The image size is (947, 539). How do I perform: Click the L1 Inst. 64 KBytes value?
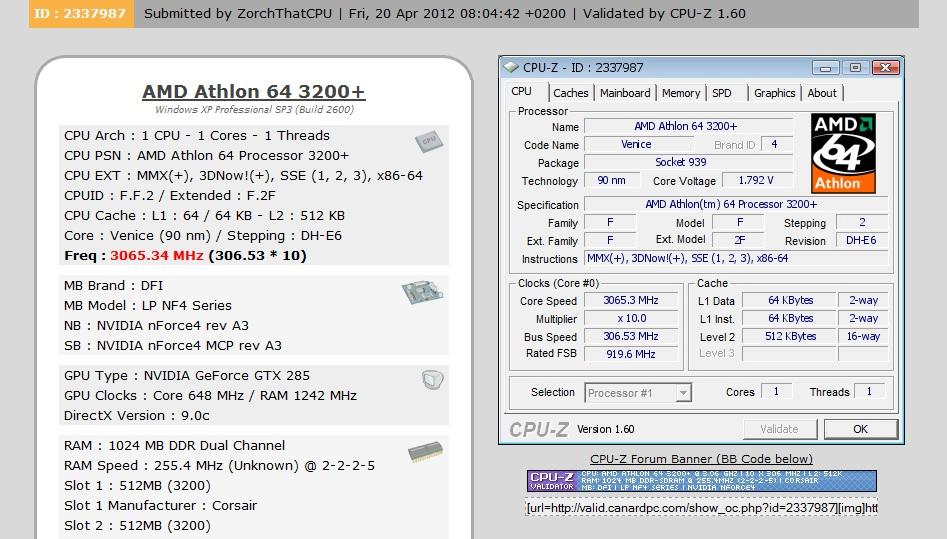tap(789, 318)
